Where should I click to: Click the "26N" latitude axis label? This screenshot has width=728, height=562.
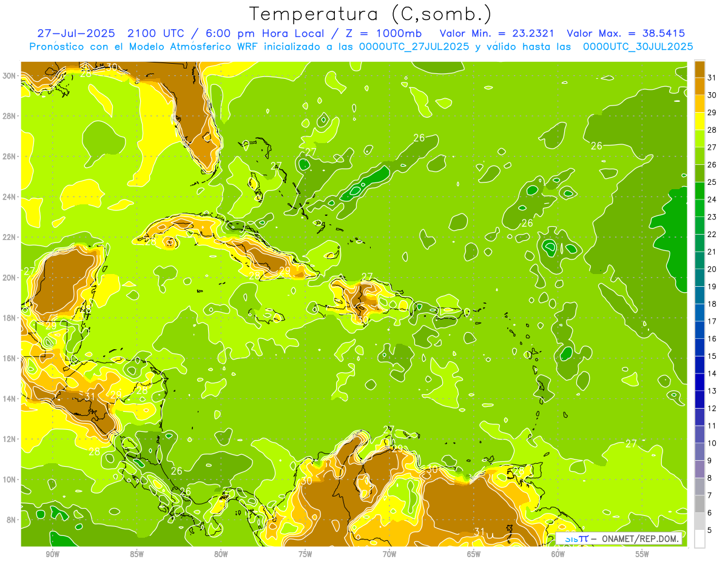coord(9,156)
